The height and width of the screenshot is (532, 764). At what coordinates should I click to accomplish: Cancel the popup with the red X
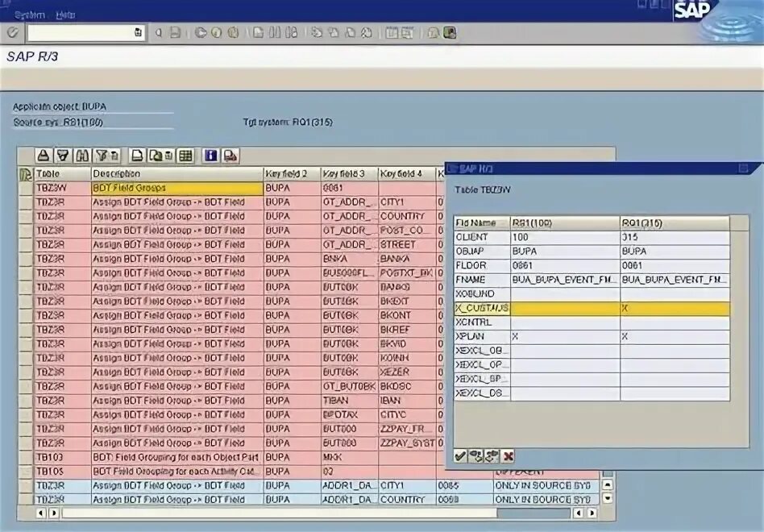(x=509, y=456)
